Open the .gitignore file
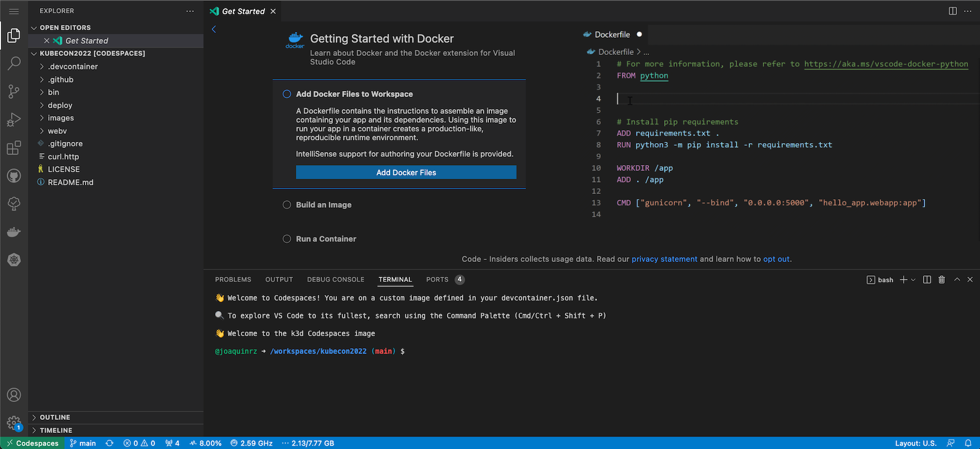980x449 pixels. (x=116, y=144)
